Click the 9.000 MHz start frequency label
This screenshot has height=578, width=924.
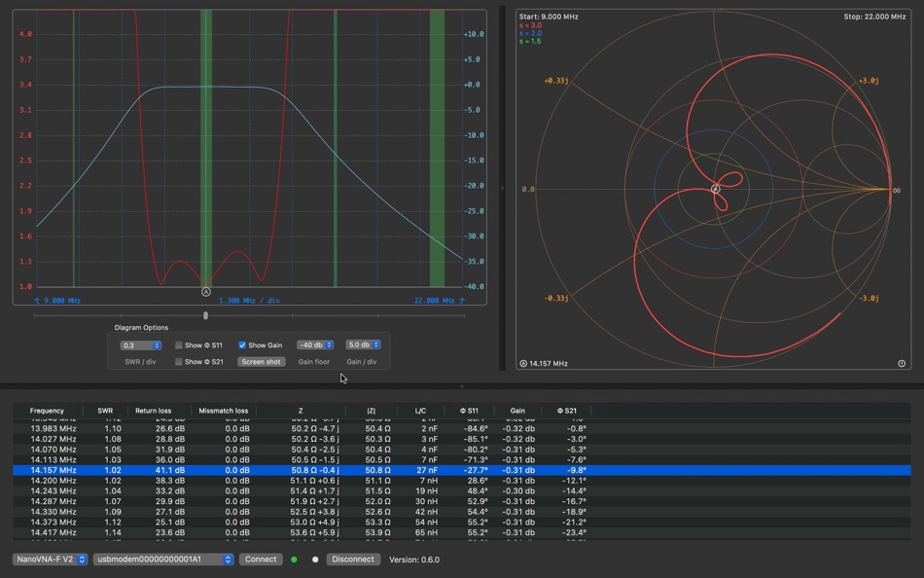coord(57,301)
